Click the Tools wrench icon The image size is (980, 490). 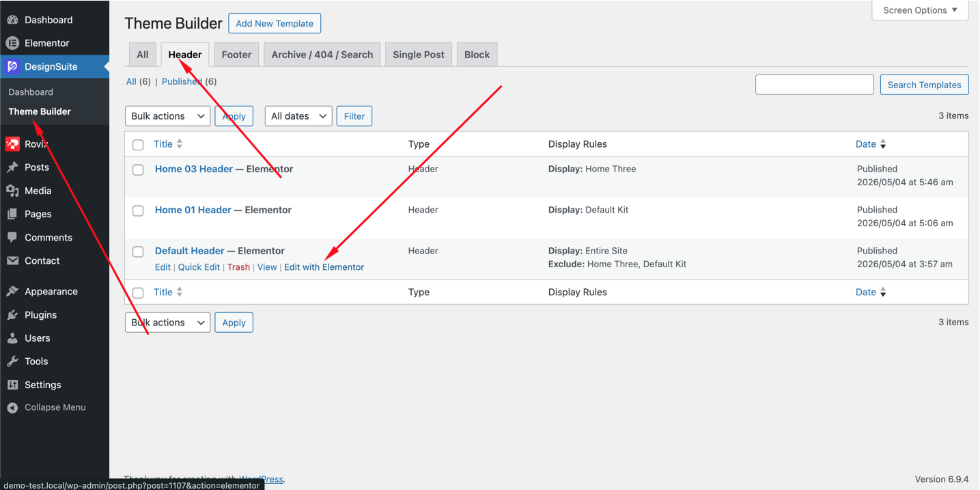tap(12, 362)
